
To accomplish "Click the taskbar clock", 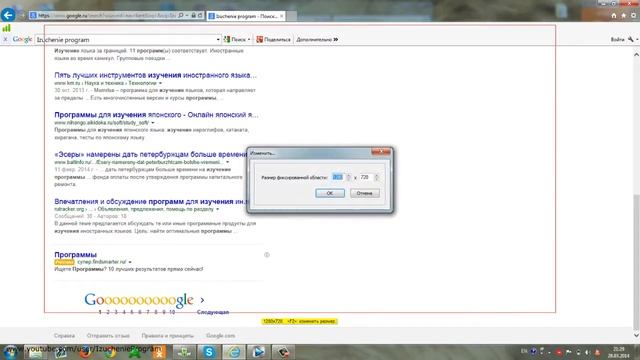I will coord(618,352).
